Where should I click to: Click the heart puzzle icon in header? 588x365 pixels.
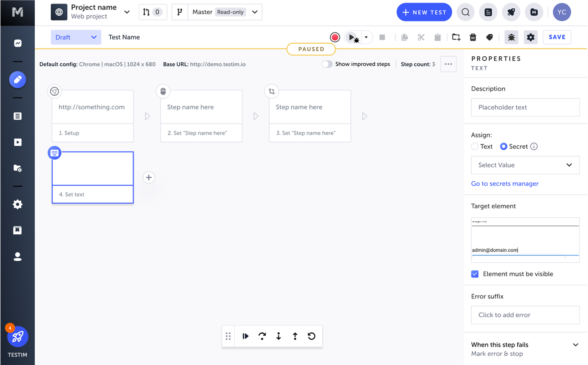pyautogui.click(x=512, y=12)
